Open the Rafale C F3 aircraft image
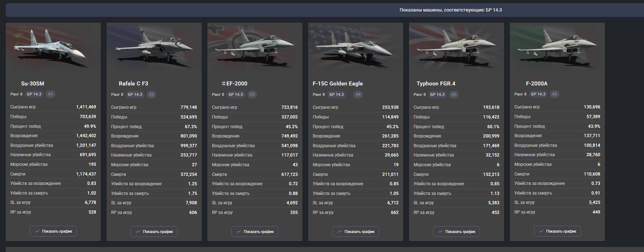The image size is (644, 252). coord(154,47)
